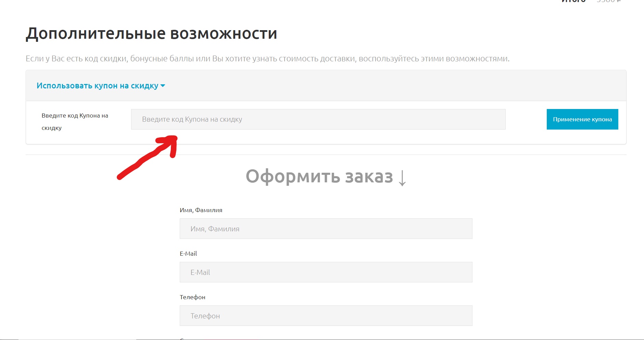The image size is (644, 340).
Task: Expand the 'Использовать купон на скидку' section
Action: [97, 86]
